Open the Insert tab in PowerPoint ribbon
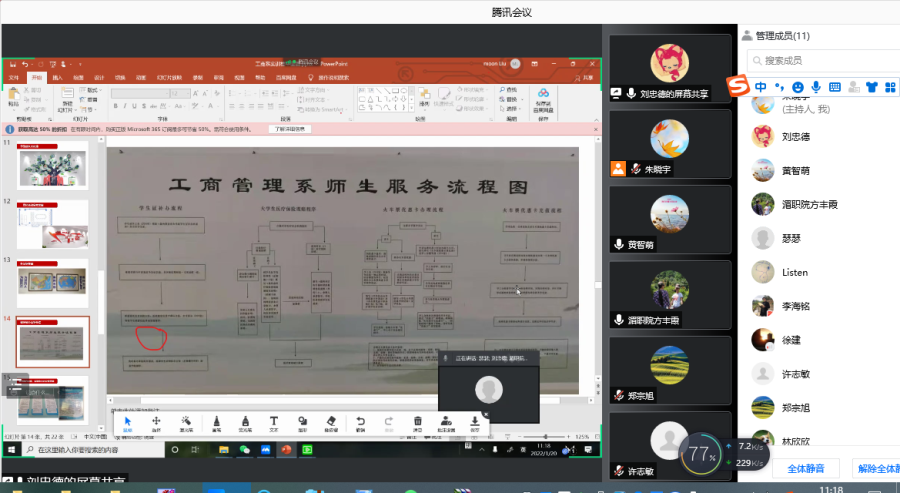 point(57,77)
